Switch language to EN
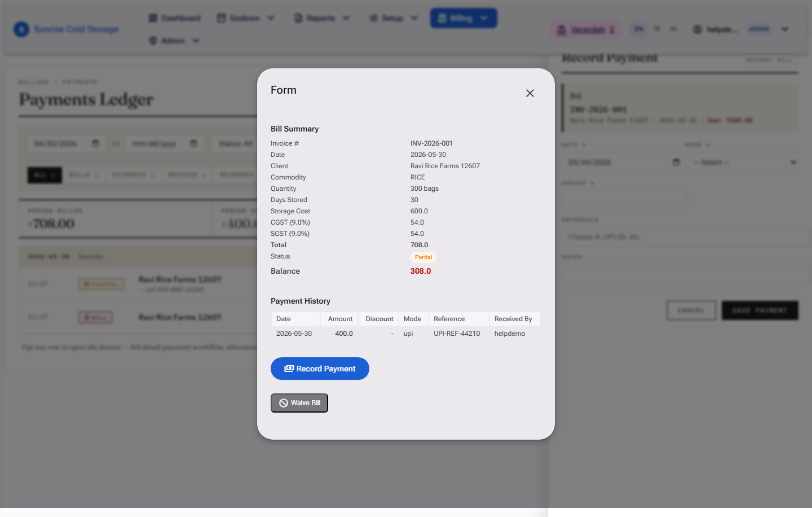This screenshot has height=517, width=812. (x=638, y=29)
